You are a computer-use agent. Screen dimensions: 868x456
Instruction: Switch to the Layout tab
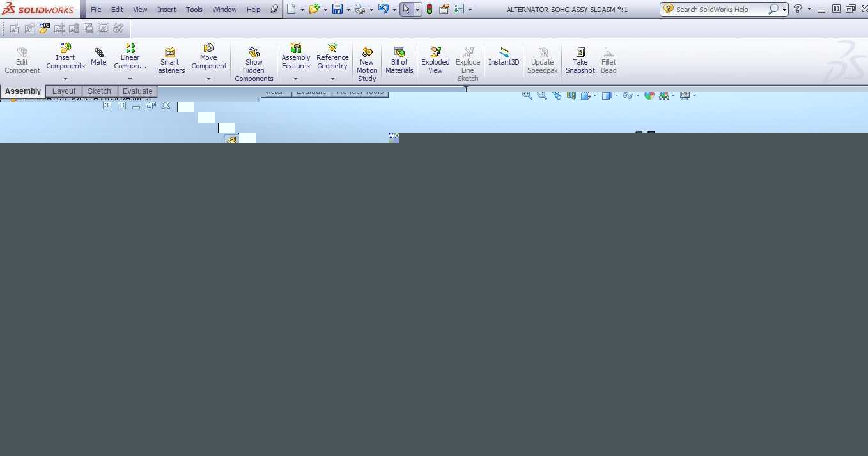point(64,91)
